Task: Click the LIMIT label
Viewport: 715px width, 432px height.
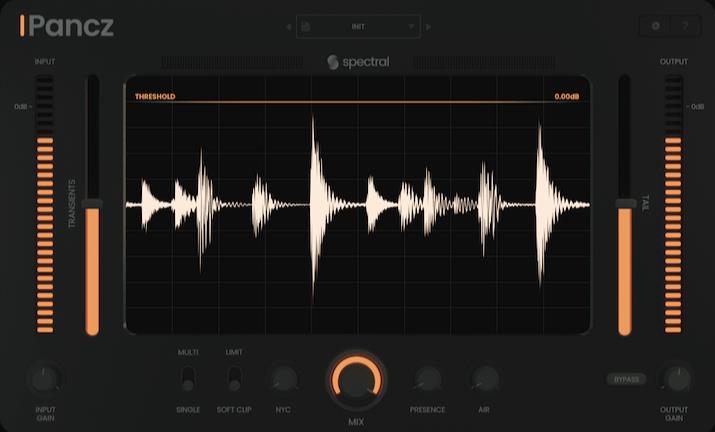Action: (234, 352)
